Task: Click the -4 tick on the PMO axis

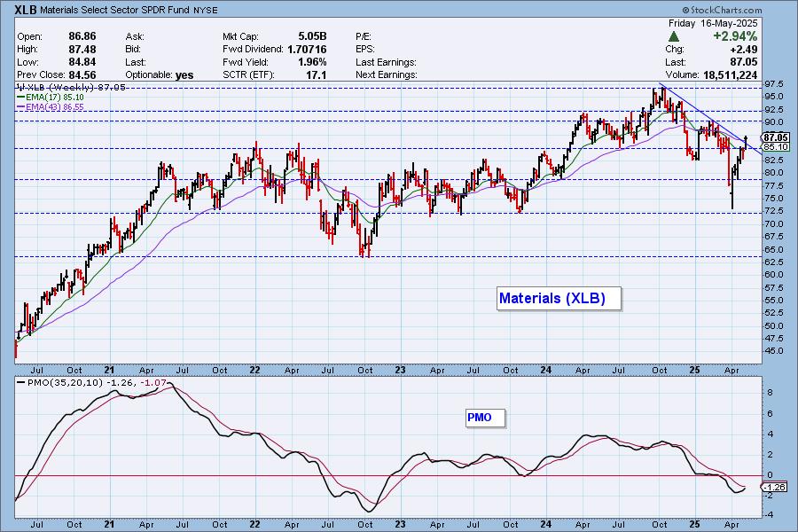Action: tap(769, 515)
